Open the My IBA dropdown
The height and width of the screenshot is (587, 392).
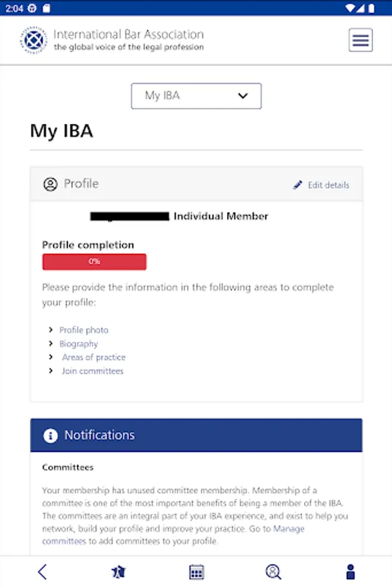tap(196, 96)
